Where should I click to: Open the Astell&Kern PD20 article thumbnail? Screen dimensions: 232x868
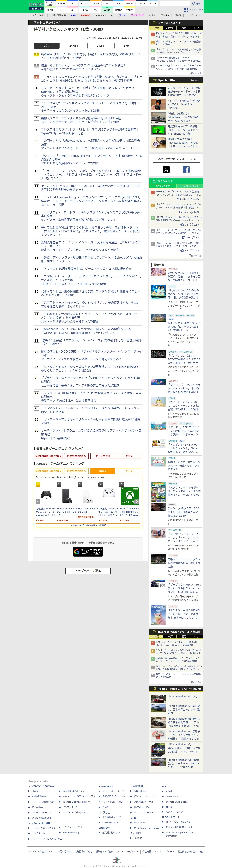[x=158, y=105]
